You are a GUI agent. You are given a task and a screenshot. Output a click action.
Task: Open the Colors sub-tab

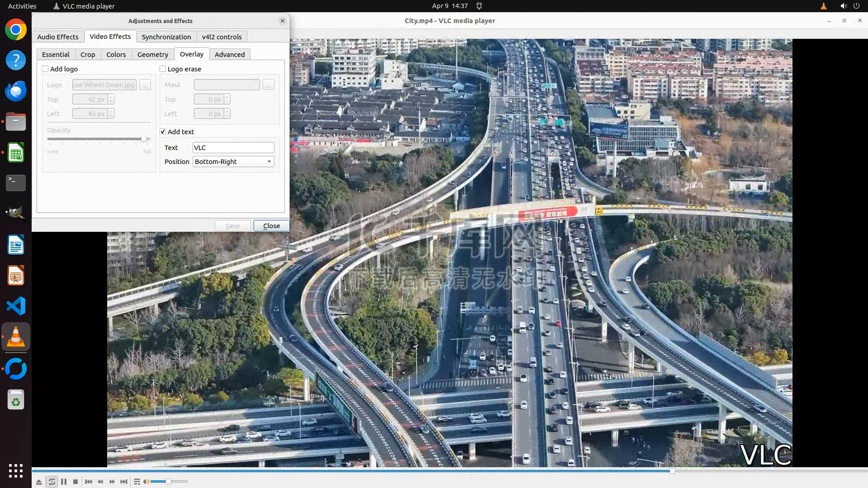116,54
